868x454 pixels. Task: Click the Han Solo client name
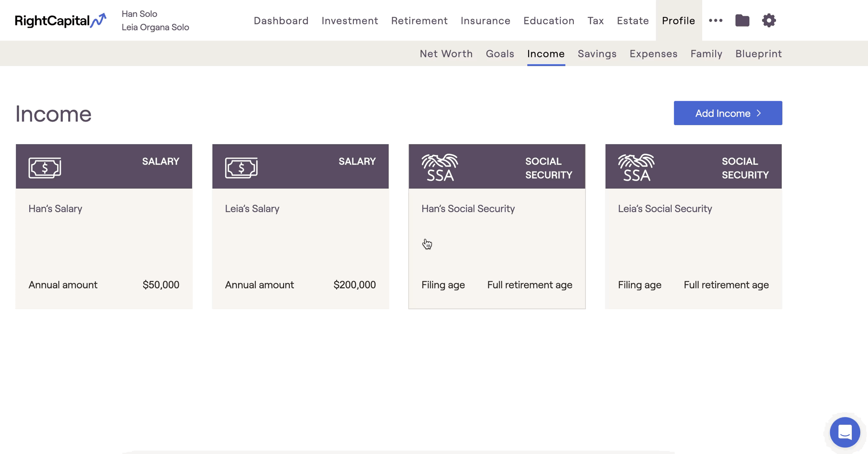[x=139, y=14]
